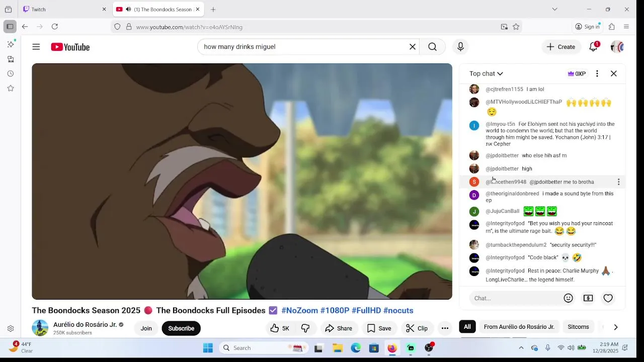This screenshot has width=644, height=362.
Task: Go to YouTube home via logo
Action: tap(70, 47)
